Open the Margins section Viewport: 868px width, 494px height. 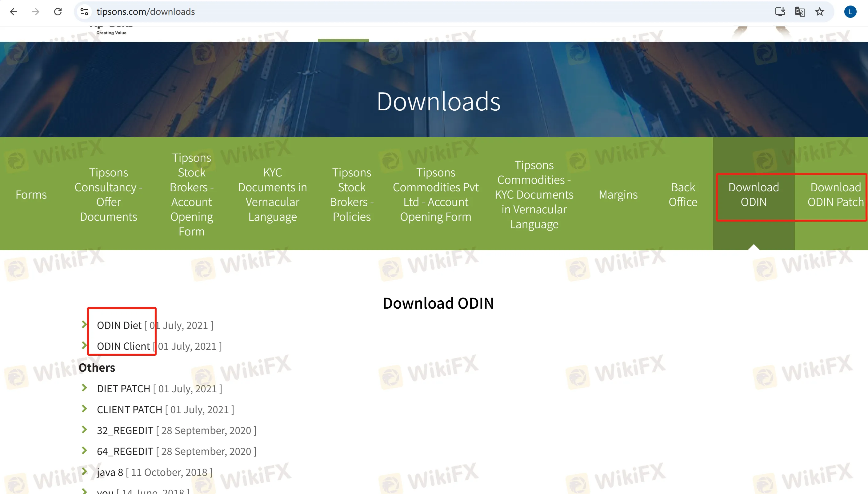pyautogui.click(x=618, y=194)
